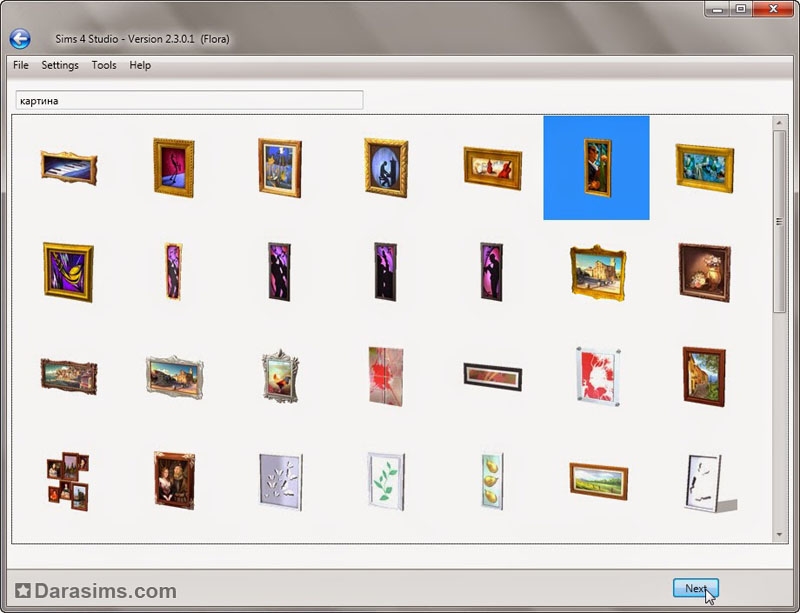Select the cluster of small portrait frames
Screen dimensions: 800x613
[68, 481]
